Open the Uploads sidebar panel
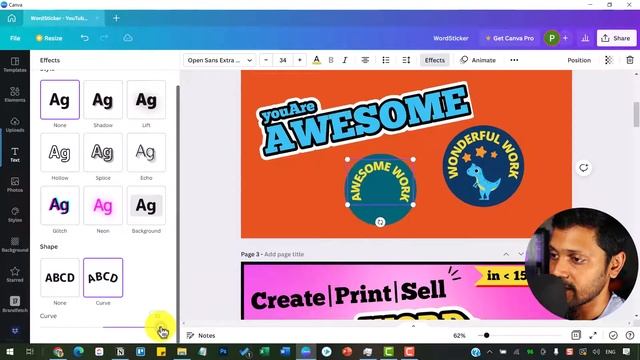The height and width of the screenshot is (360, 640). coord(15,124)
